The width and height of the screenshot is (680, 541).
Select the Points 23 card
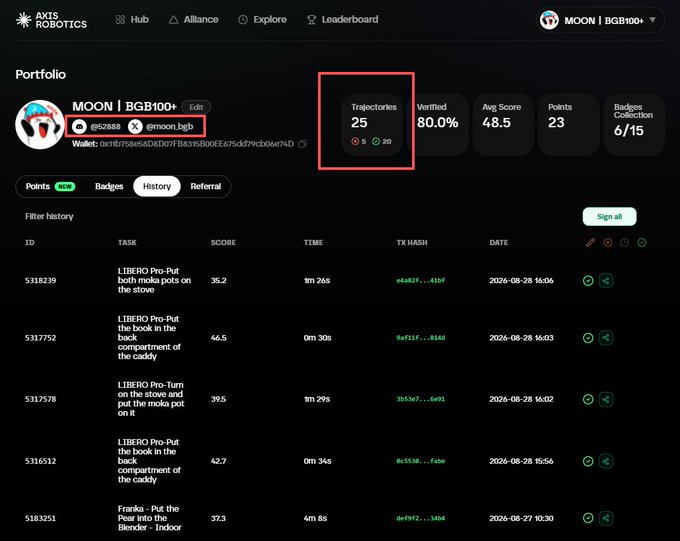tap(569, 125)
